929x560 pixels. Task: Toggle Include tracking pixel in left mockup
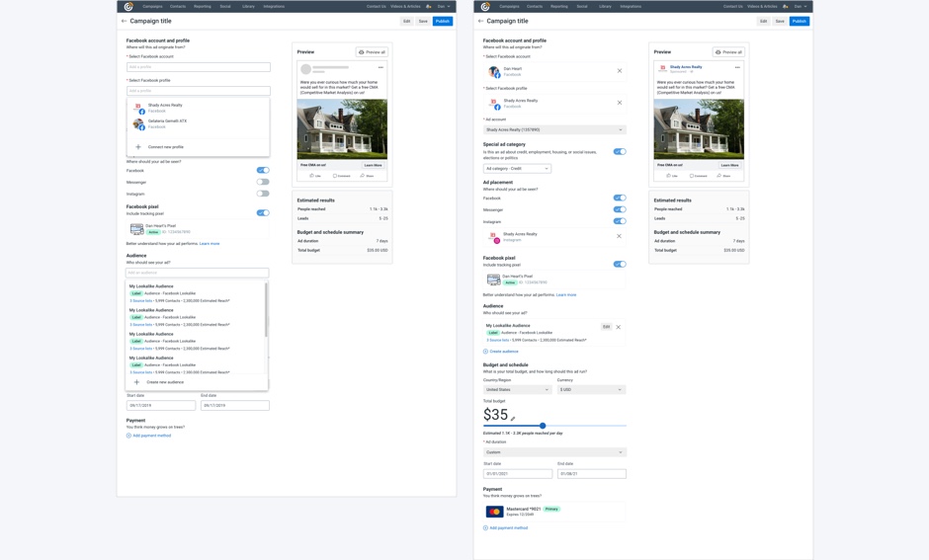263,212
